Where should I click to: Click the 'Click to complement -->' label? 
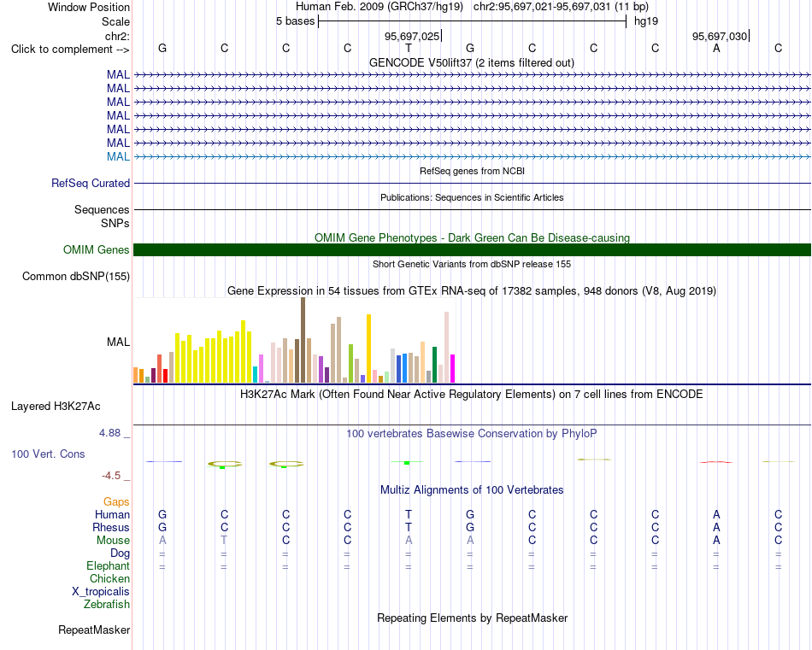(x=70, y=50)
